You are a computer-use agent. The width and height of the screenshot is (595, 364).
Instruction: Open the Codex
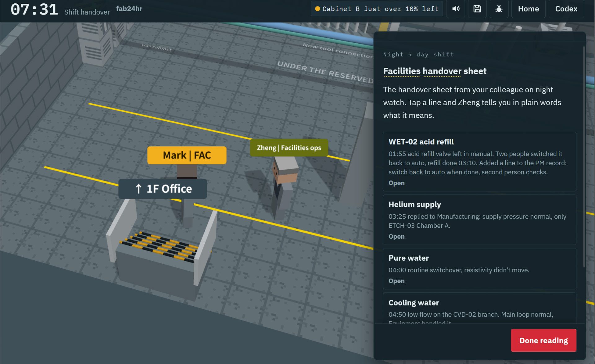click(566, 9)
